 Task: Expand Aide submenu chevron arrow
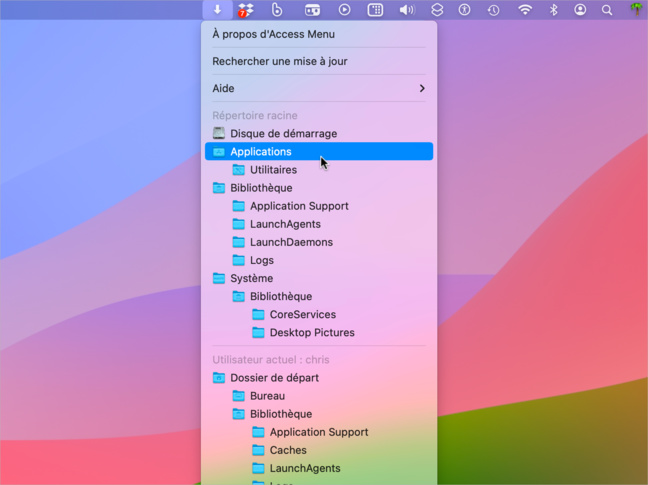[x=422, y=88]
